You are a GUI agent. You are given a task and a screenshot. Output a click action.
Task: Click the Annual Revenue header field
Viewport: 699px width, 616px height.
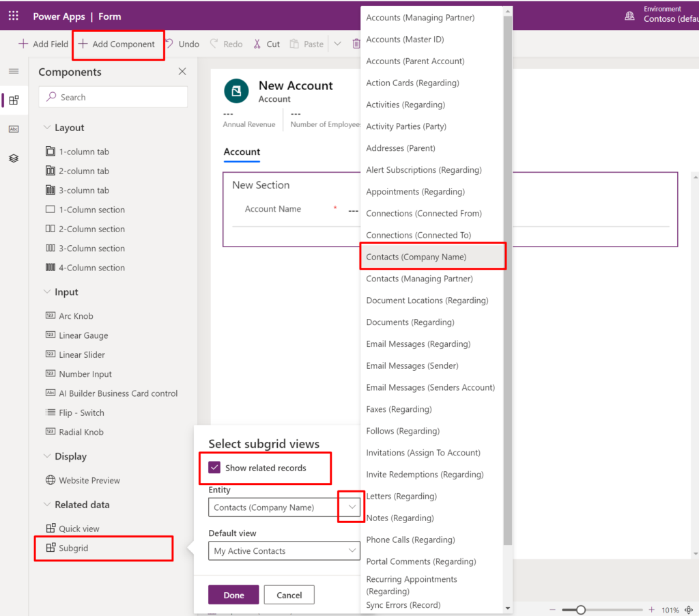(249, 120)
